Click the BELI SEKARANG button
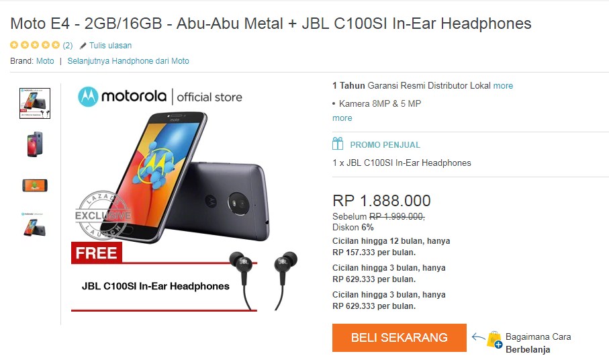The height and width of the screenshot is (364, 609). [400, 338]
